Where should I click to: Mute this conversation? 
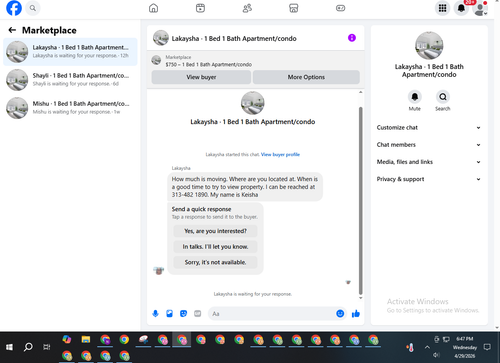click(x=415, y=97)
